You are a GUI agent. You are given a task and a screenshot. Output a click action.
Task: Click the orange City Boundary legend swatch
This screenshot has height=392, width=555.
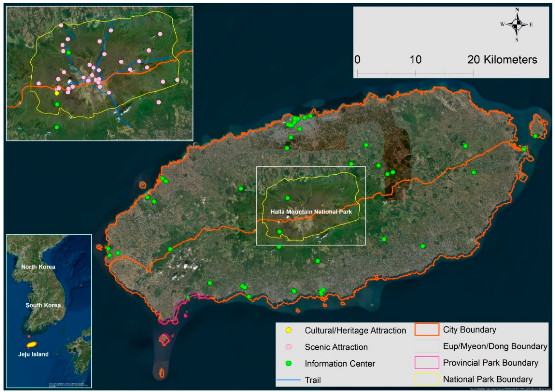point(427,330)
